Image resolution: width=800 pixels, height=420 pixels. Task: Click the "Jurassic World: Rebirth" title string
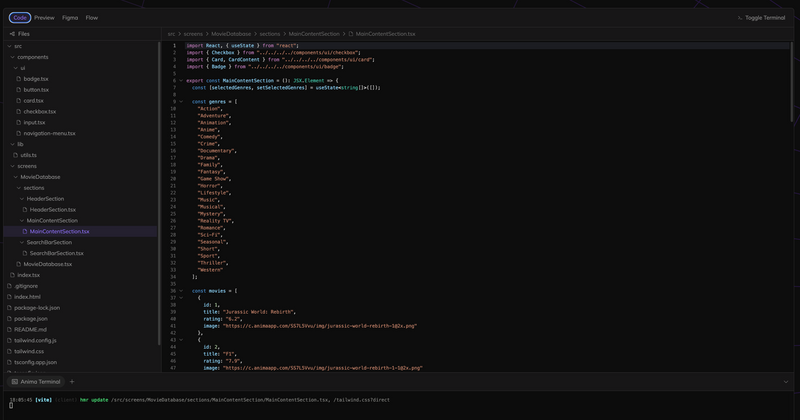[x=259, y=312]
